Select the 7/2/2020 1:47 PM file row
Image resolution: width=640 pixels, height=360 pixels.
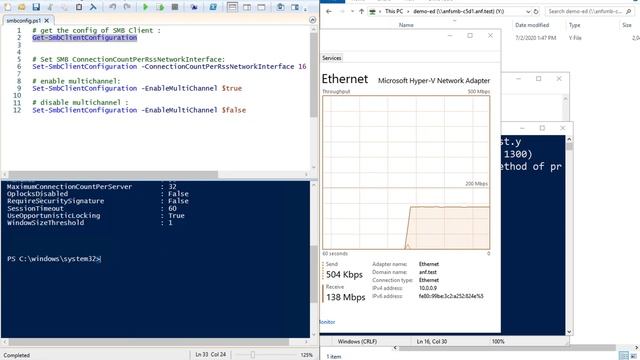(x=570, y=38)
